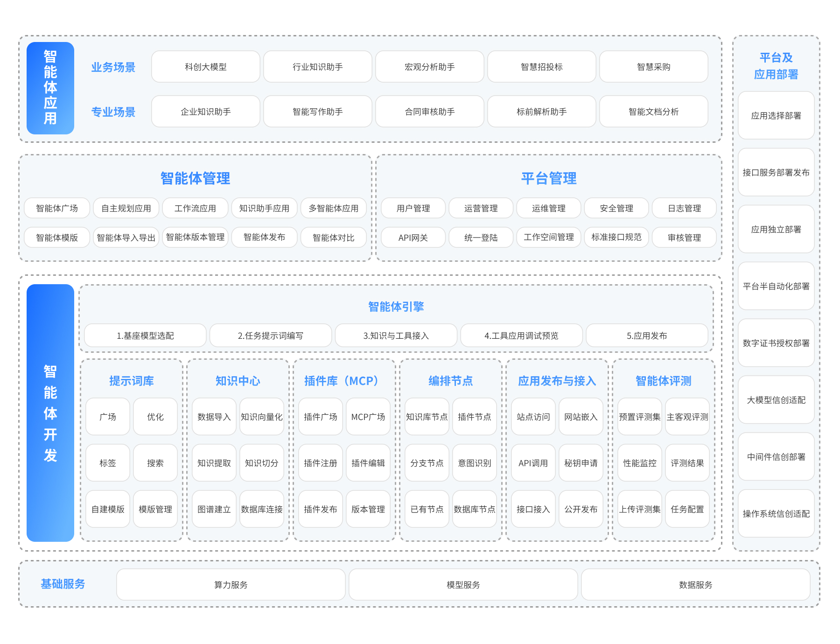
Task: Click the 科创大模型 box
Action: pyautogui.click(x=205, y=67)
